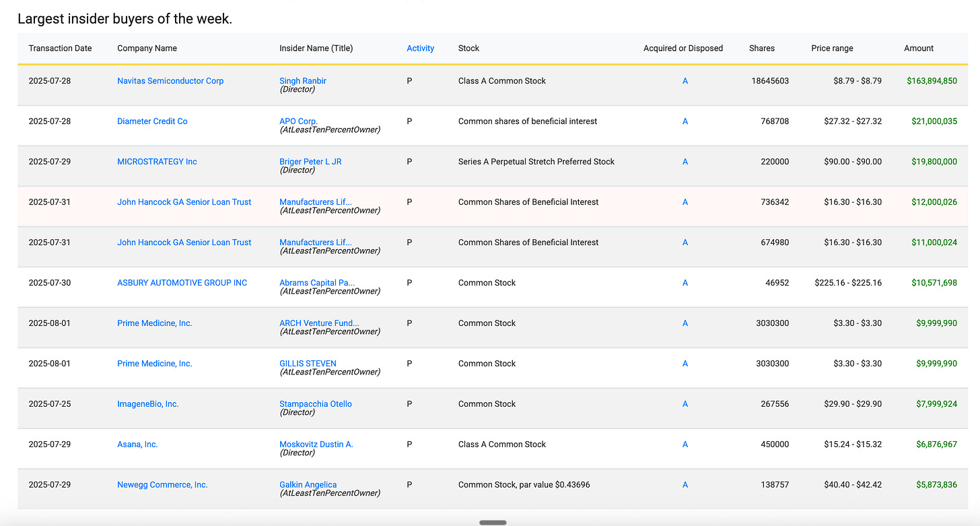Screen dimensions: 980x526
Task: Click the Price range column header
Action: pos(832,48)
